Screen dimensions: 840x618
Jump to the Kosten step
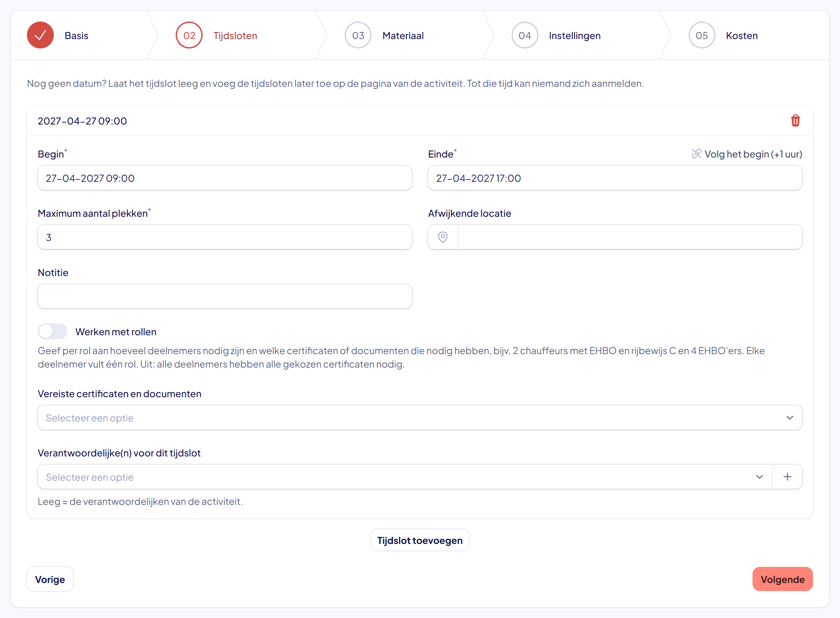[742, 36]
